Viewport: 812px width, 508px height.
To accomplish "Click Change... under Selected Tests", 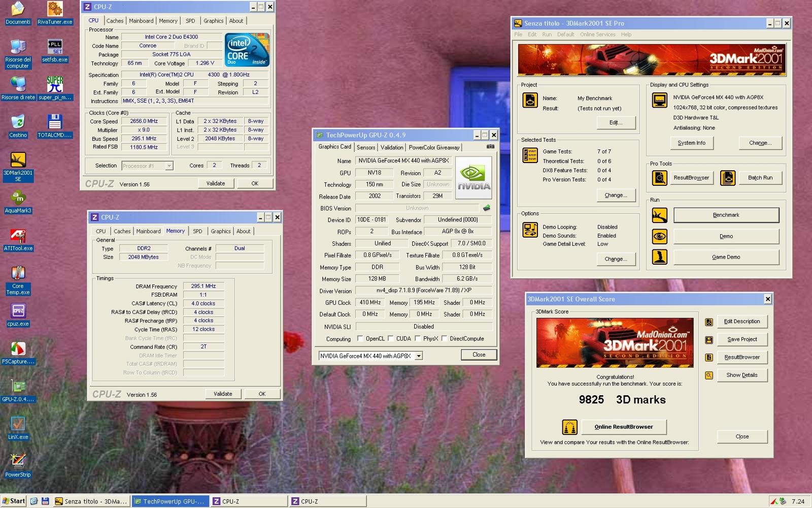I will 616,195.
